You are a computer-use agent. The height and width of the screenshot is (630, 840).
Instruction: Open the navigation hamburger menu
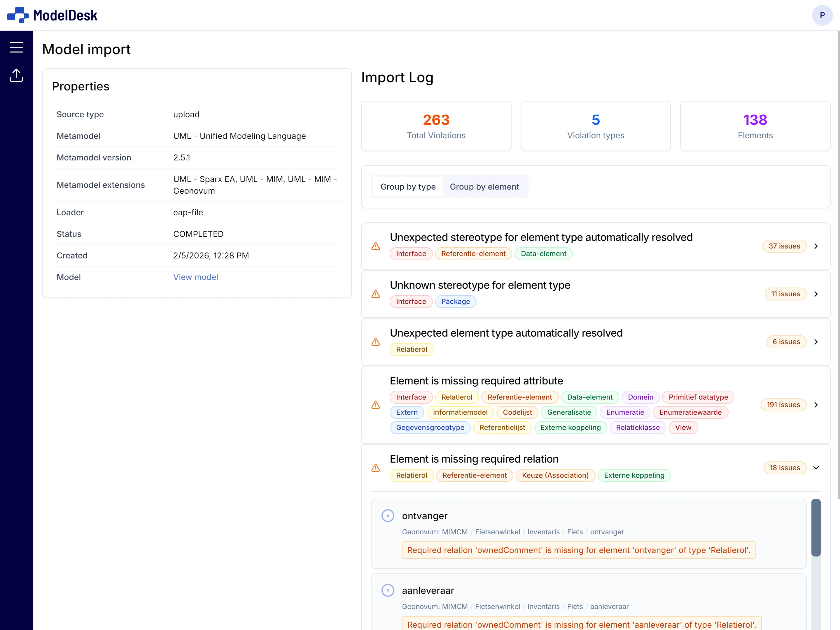point(17,47)
